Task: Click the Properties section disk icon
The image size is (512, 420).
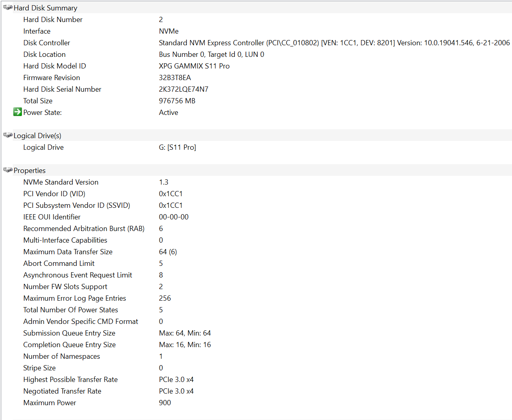Action: 8,170
